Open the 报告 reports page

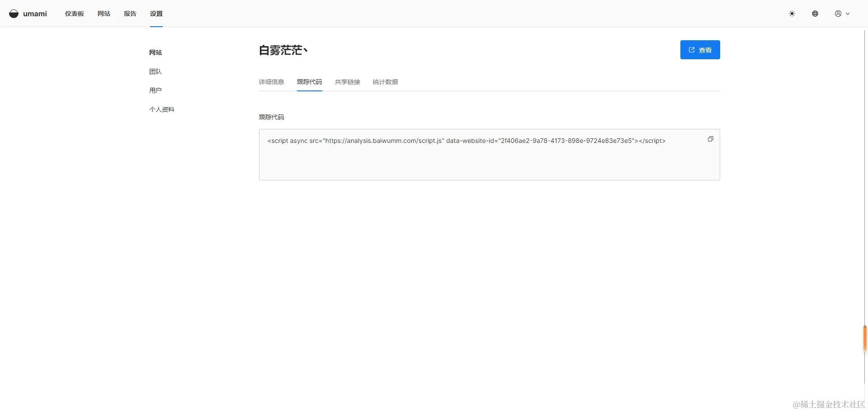(130, 14)
